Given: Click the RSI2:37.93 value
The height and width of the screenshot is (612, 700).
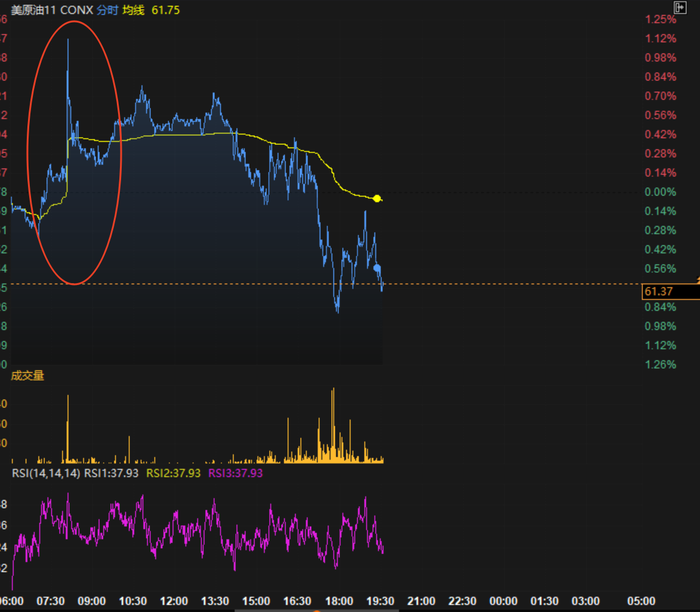Looking at the screenshot, I should [x=173, y=473].
